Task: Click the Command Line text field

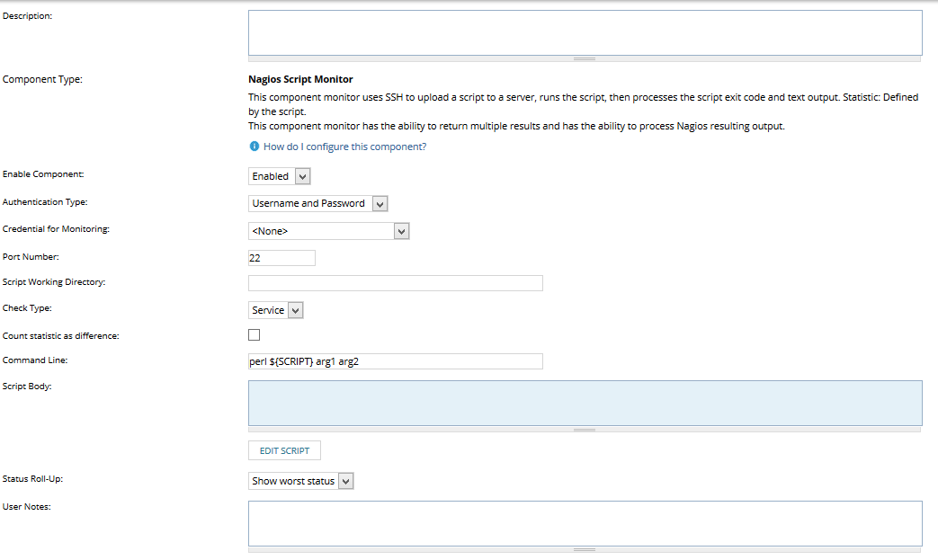Action: 395,361
